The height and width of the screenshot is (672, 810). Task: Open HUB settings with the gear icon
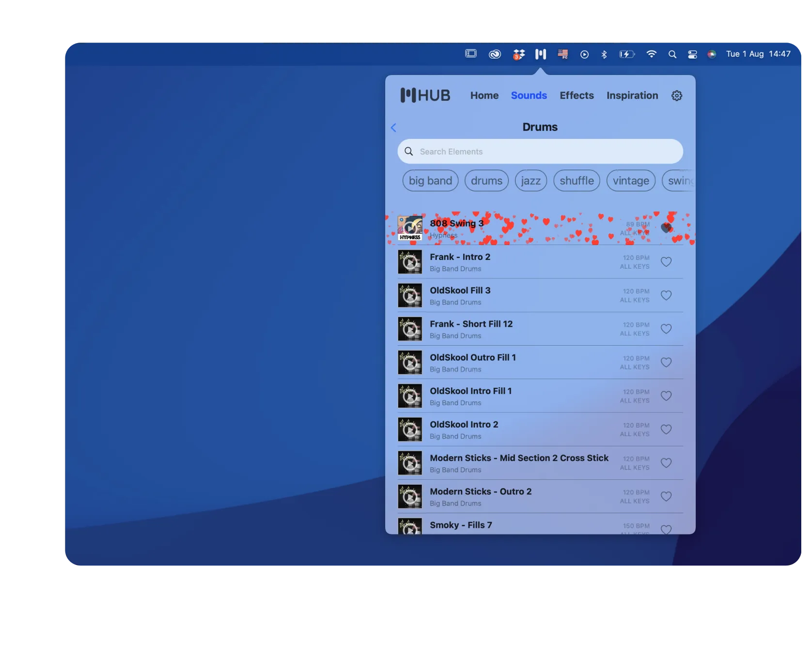(676, 95)
